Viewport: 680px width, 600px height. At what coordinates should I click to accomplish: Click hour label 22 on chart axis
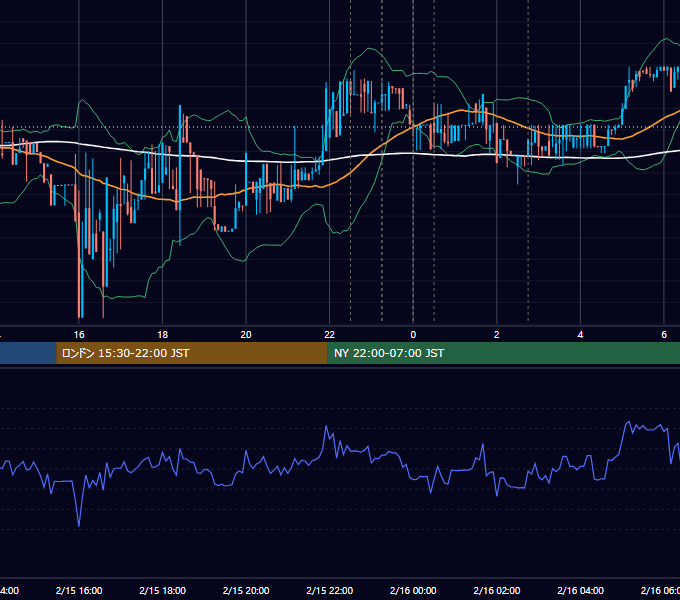330,334
